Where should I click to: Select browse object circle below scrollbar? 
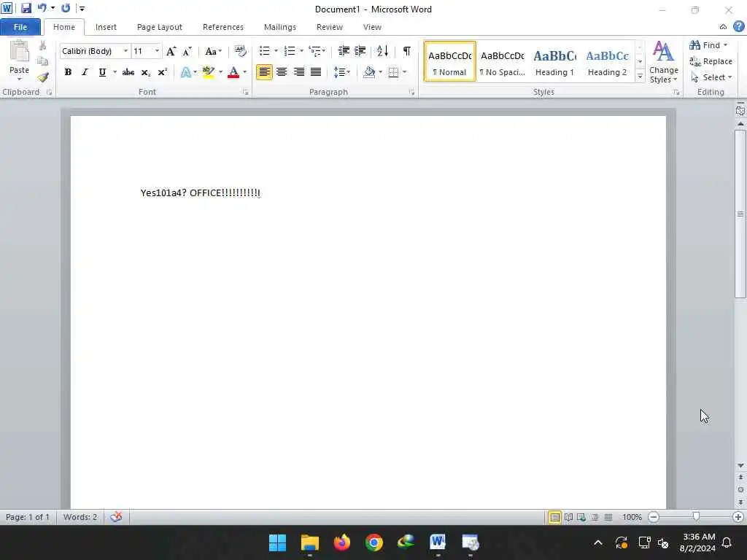(740, 489)
